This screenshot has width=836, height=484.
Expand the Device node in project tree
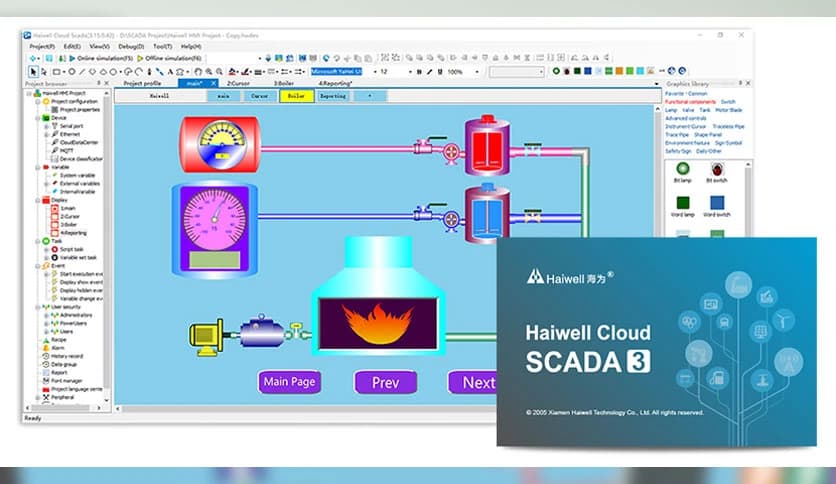tap(38, 118)
